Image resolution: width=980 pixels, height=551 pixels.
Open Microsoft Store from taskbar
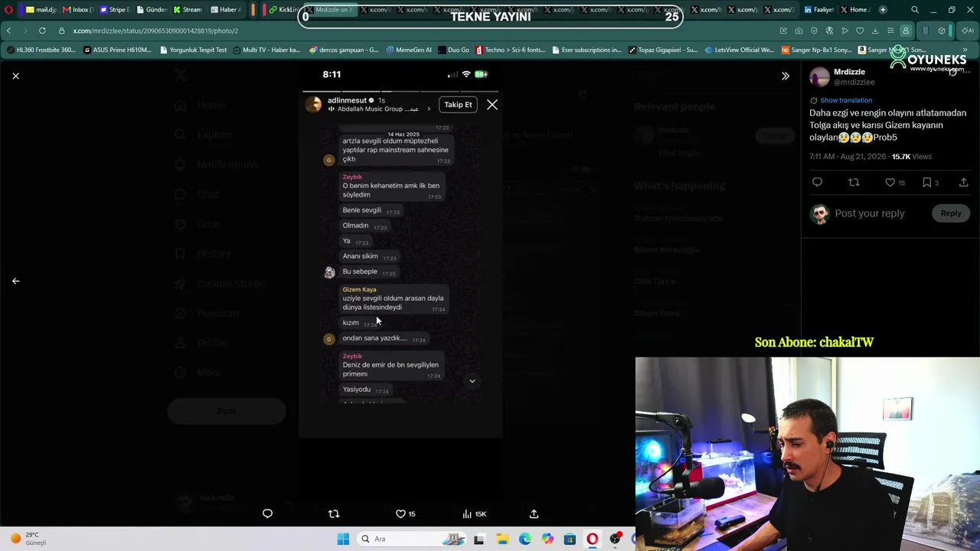(570, 539)
